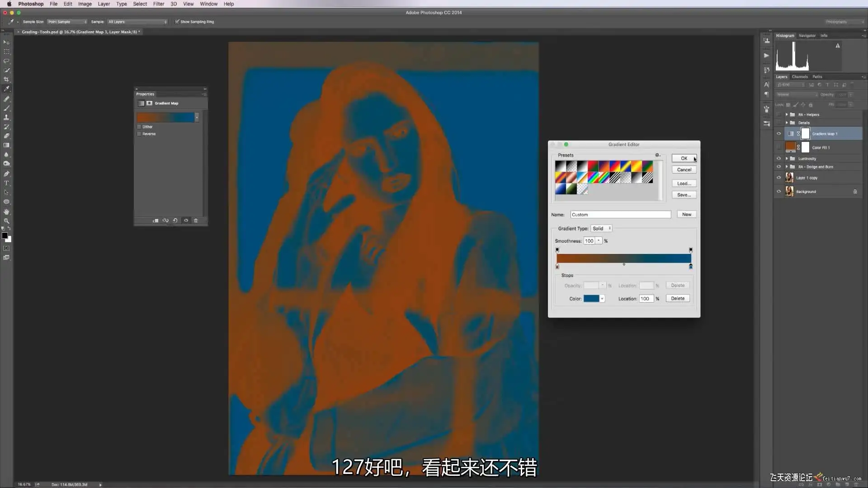The image size is (868, 488).
Task: Select the Crop tool
Action: click(x=6, y=80)
